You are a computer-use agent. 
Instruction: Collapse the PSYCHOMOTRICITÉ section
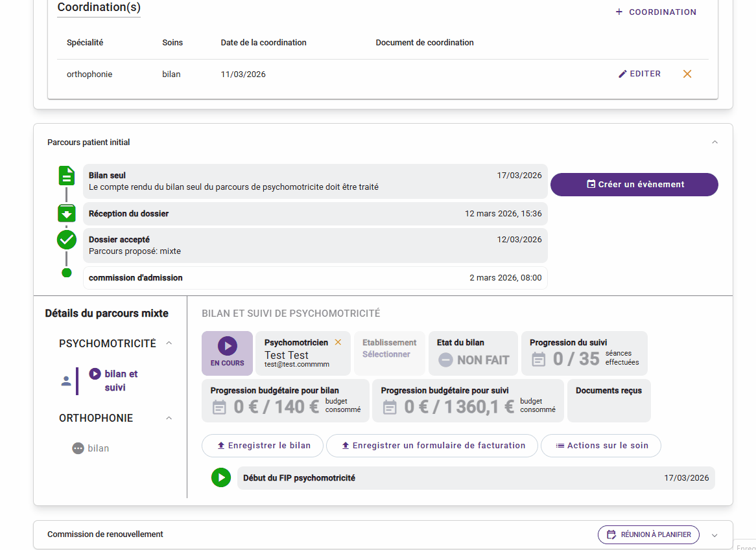pos(169,343)
